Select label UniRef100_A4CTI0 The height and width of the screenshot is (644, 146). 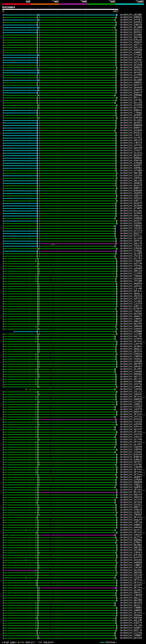tap(131, 45)
